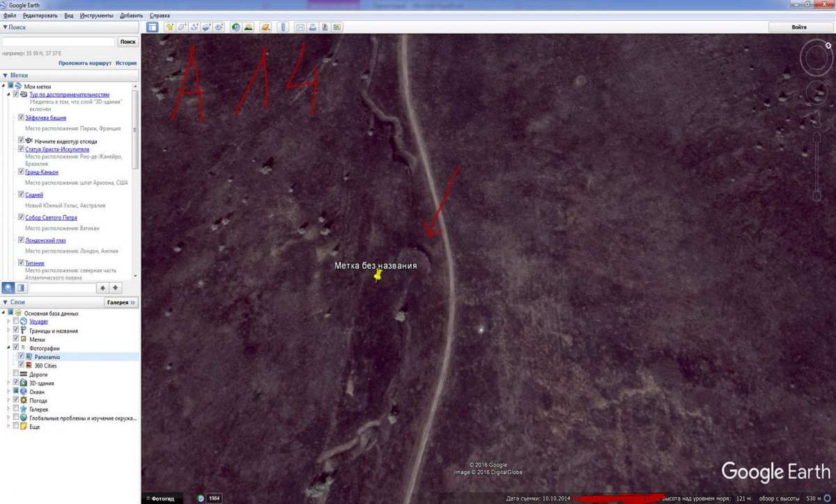Click the 'Проложить маршрут' link

click(x=85, y=63)
